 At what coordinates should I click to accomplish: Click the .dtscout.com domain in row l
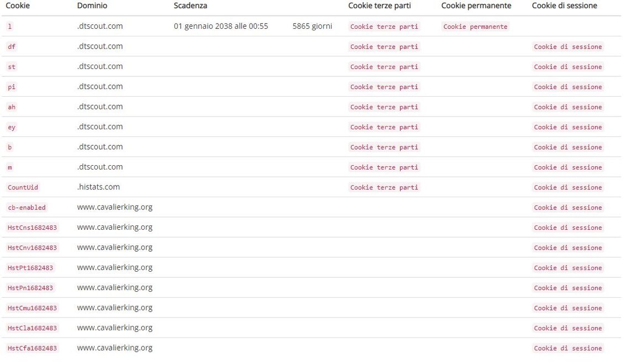pos(100,26)
